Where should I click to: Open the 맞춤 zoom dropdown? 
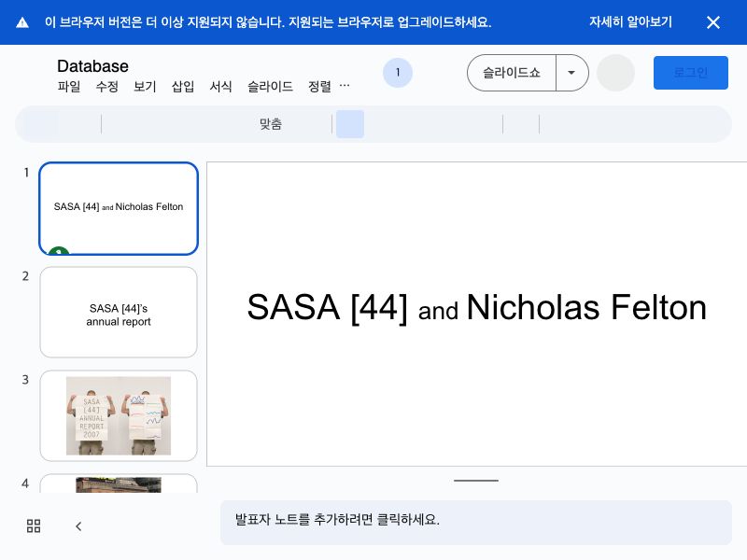(x=271, y=124)
